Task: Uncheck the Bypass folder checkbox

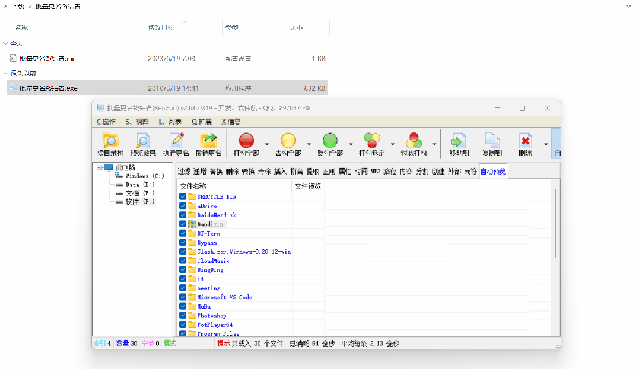Action: click(182, 242)
